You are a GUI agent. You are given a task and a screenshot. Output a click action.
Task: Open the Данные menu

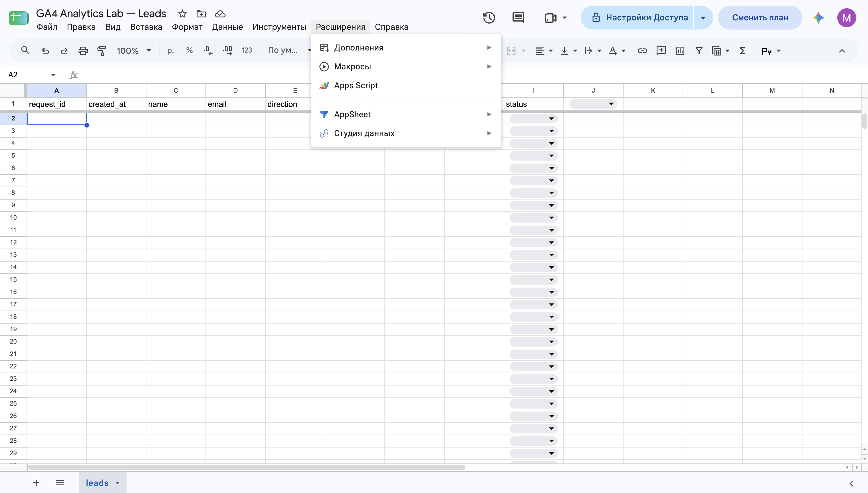[227, 27]
